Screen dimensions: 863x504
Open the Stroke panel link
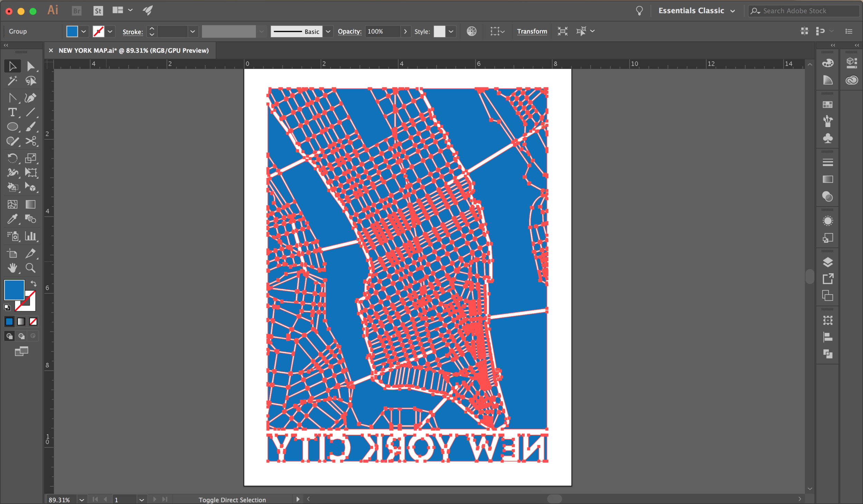click(133, 32)
